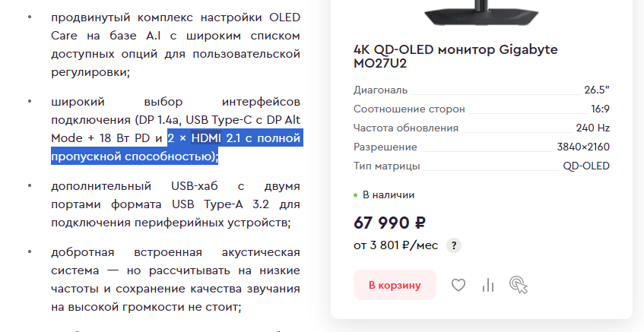Click the OLED Care paragraph text
Viewport: 644px width, 332px height.
(176, 45)
